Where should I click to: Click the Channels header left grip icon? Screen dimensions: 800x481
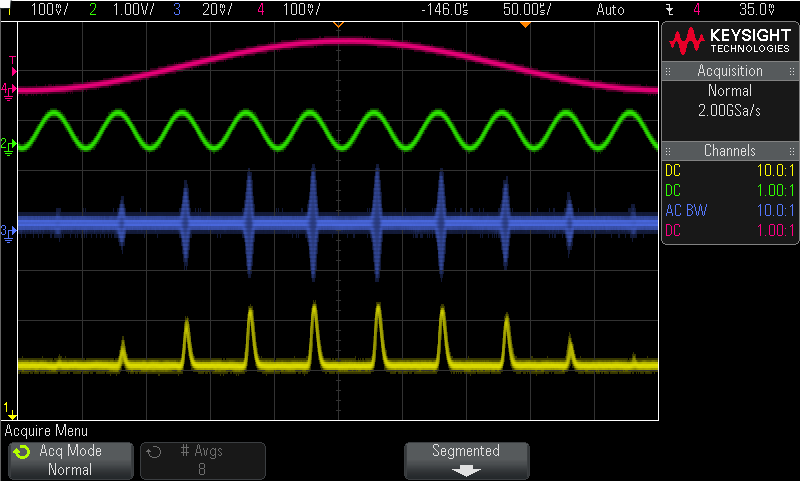click(x=668, y=151)
